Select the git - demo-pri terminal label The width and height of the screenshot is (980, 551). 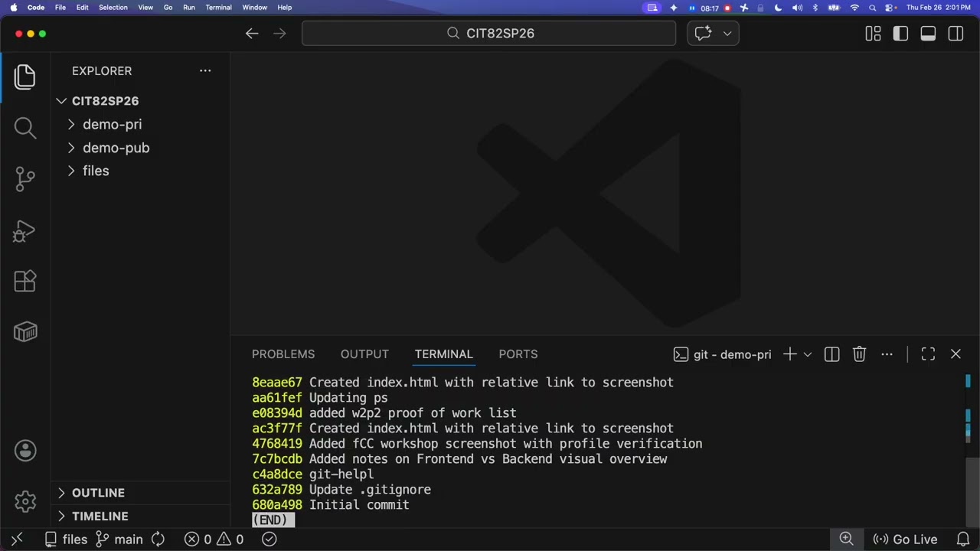(722, 354)
